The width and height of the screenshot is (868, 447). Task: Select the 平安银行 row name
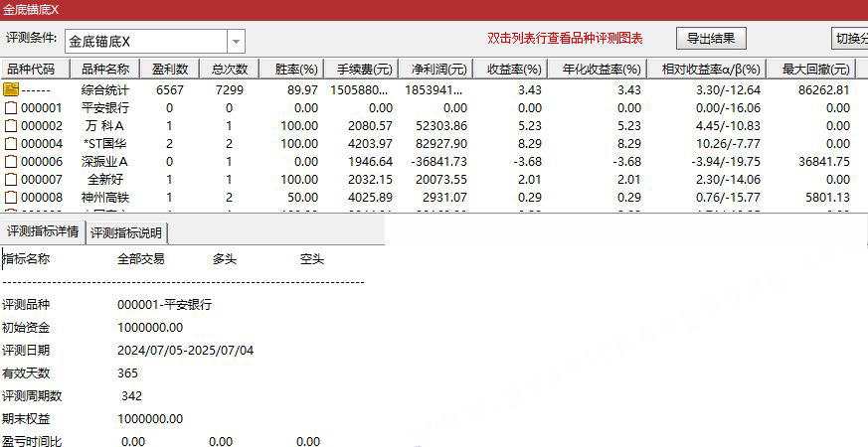click(x=105, y=107)
